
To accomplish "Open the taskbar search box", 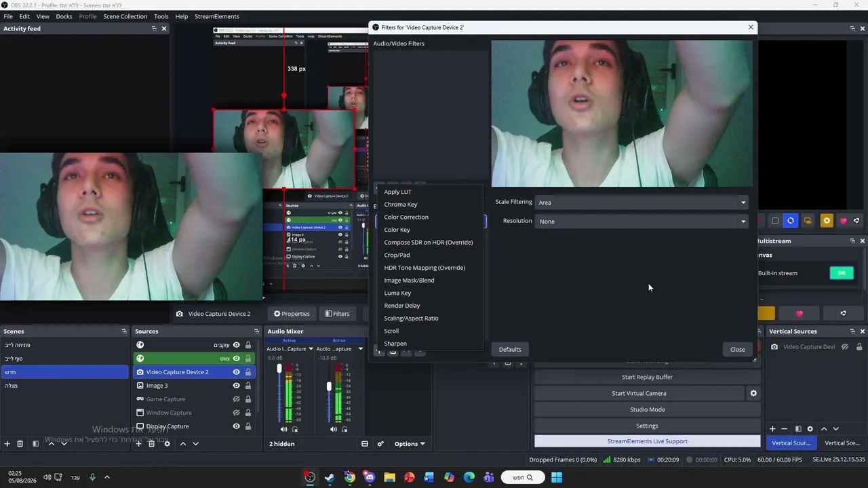I will coord(523,477).
